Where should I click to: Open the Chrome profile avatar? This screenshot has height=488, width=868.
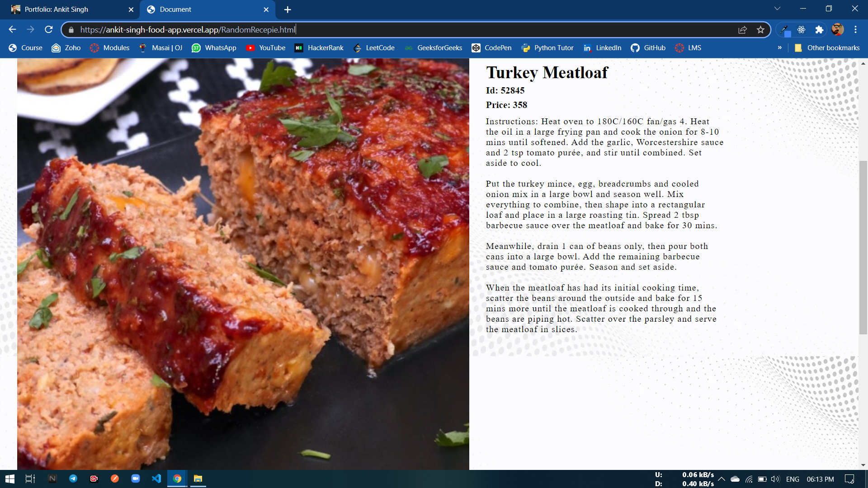point(837,30)
